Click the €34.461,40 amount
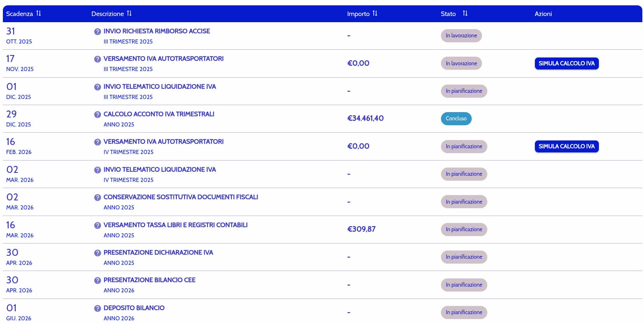This screenshot has width=644, height=324. tap(365, 118)
